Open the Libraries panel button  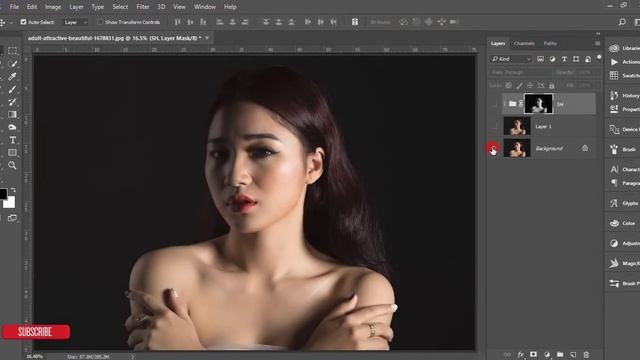(624, 48)
